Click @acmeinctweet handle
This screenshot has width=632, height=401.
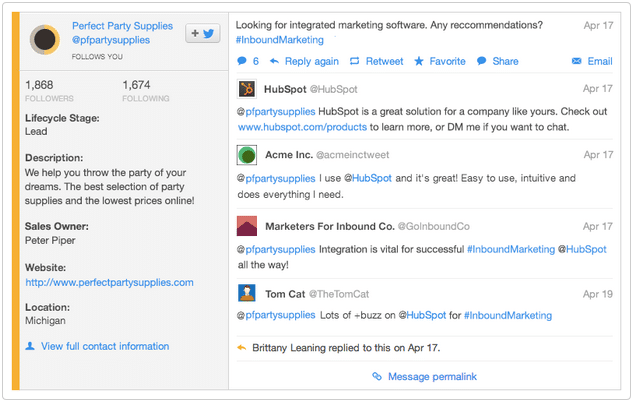coord(353,155)
